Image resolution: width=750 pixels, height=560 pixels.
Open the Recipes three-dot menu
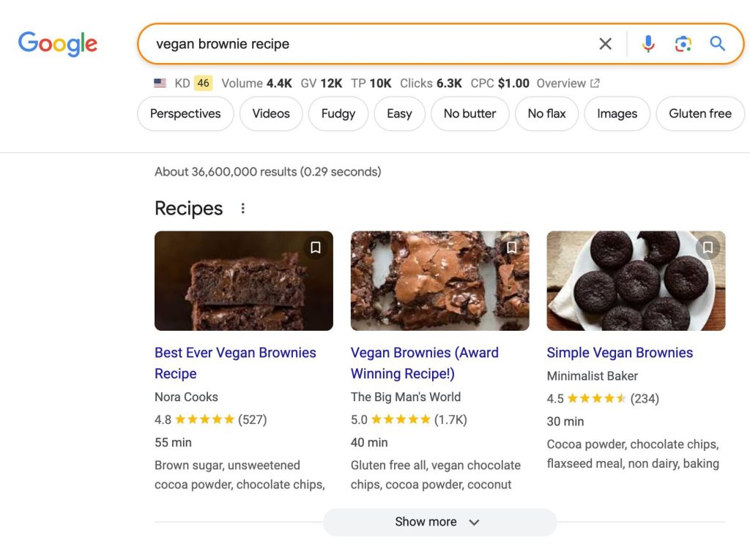pos(242,208)
